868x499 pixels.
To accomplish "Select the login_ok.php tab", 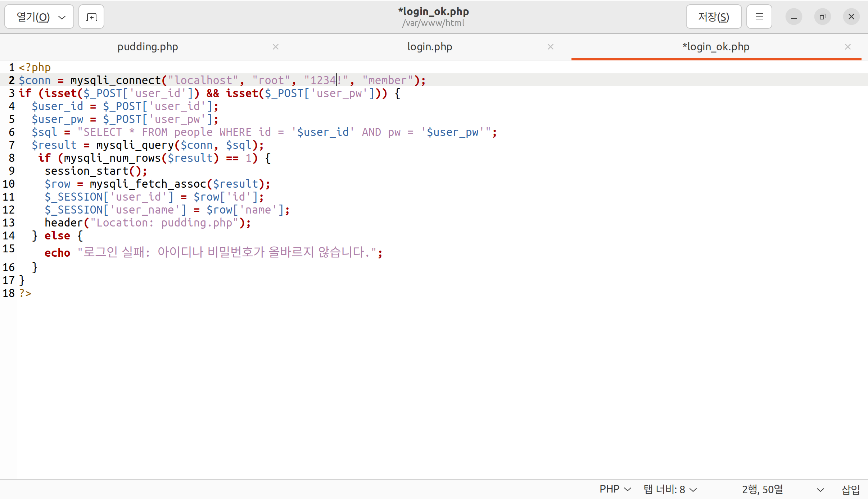I will [716, 47].
